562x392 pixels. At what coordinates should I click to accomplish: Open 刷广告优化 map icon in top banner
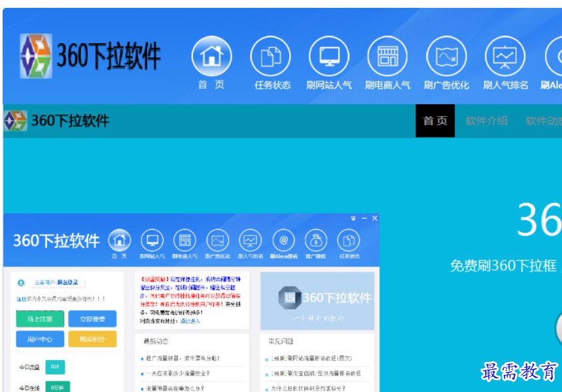(446, 56)
